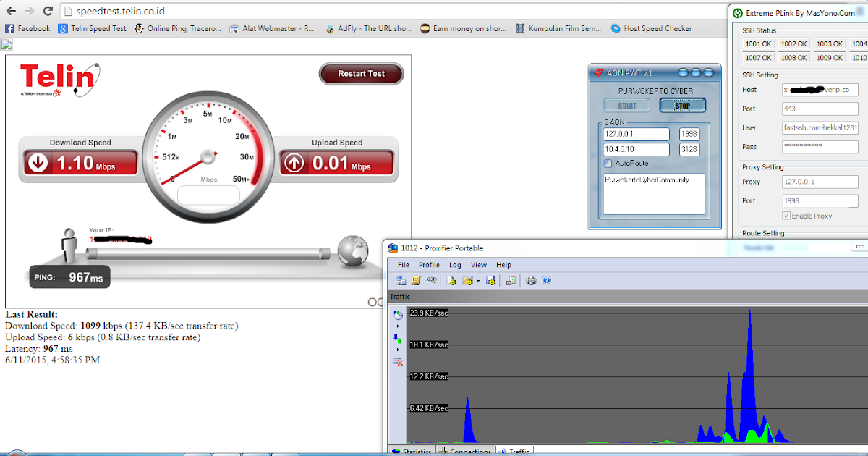Screen dimensions: 868x456
Task: Open Name Resolution toolbar icon
Action: coord(433,281)
